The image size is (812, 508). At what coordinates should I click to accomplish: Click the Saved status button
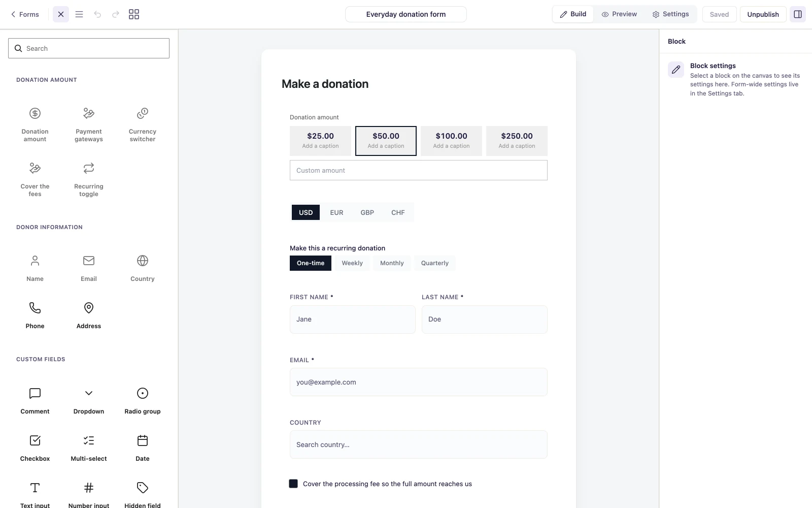coord(719,14)
